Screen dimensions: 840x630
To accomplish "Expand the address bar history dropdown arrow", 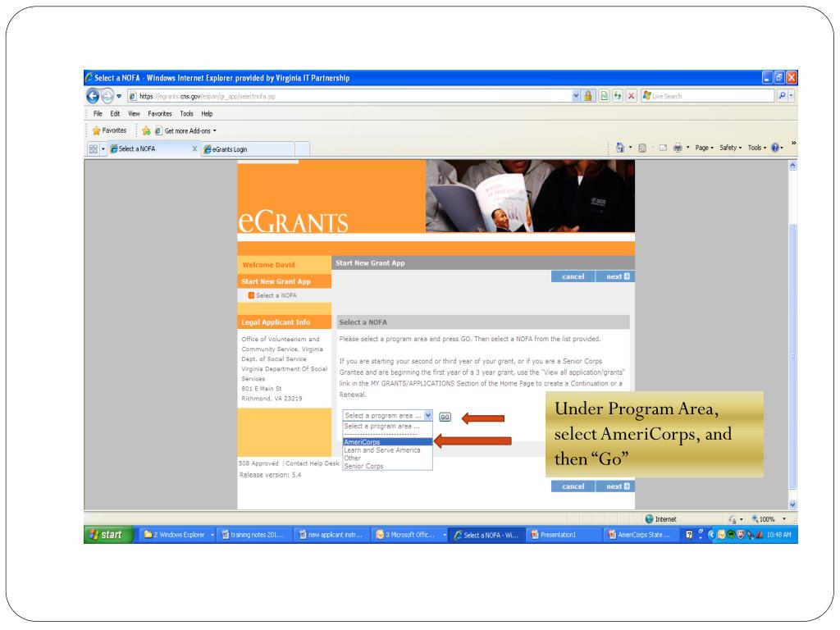I will click(x=576, y=96).
